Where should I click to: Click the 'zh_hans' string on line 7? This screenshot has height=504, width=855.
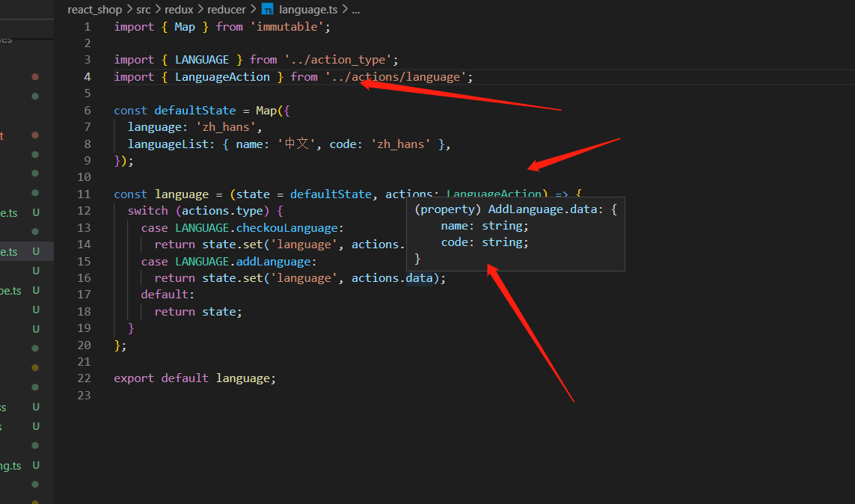(x=226, y=127)
